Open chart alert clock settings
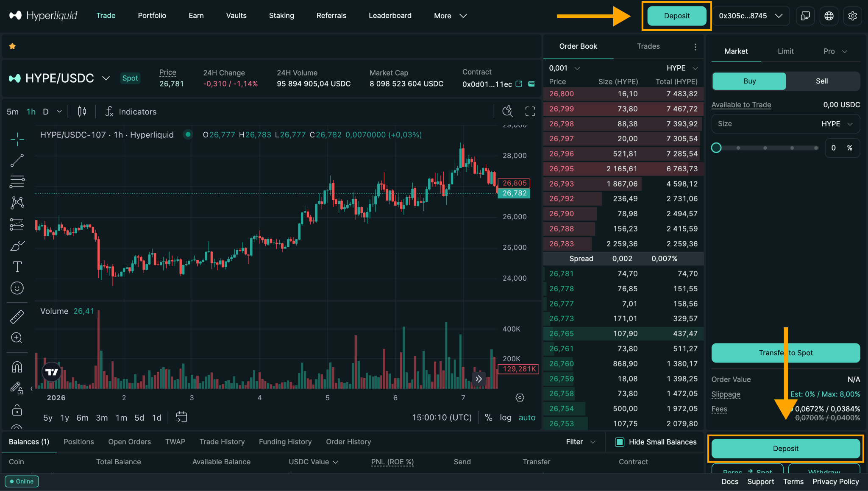The height and width of the screenshot is (491, 868). pyautogui.click(x=507, y=112)
